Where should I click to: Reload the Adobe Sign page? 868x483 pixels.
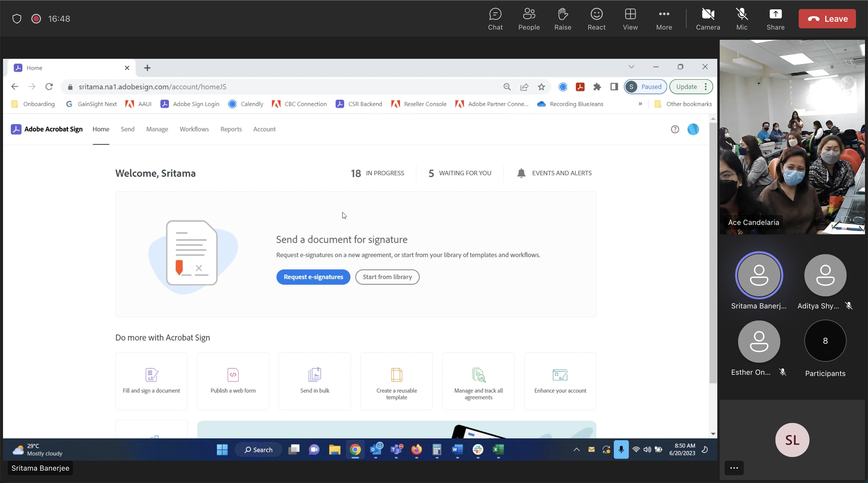click(49, 87)
